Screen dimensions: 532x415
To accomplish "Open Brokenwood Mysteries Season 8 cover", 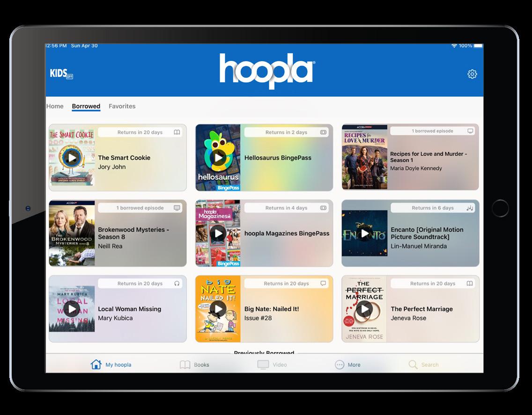I will coord(72,233).
